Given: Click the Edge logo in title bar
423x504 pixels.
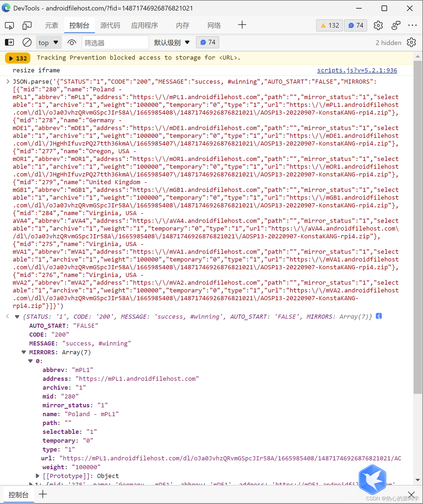Looking at the screenshot, I should pos(6,8).
